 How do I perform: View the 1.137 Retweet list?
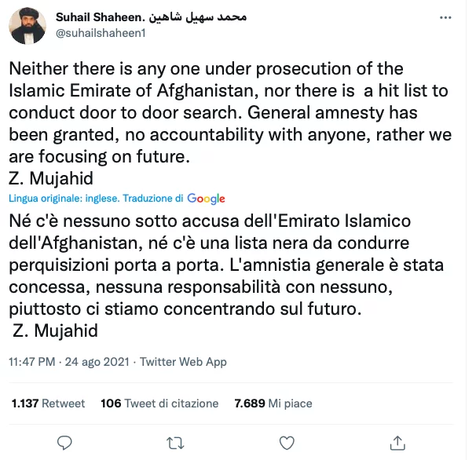coord(48,403)
